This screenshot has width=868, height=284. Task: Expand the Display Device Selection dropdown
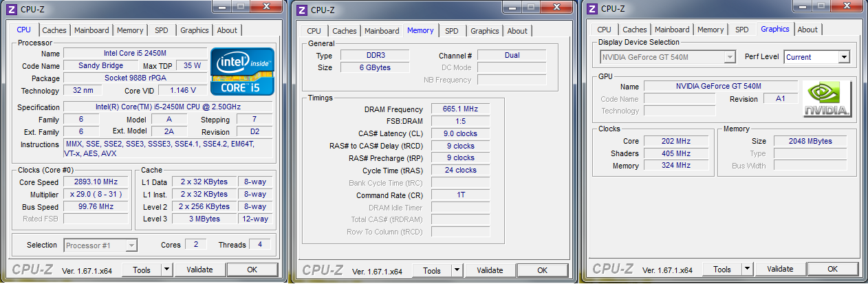(x=730, y=57)
